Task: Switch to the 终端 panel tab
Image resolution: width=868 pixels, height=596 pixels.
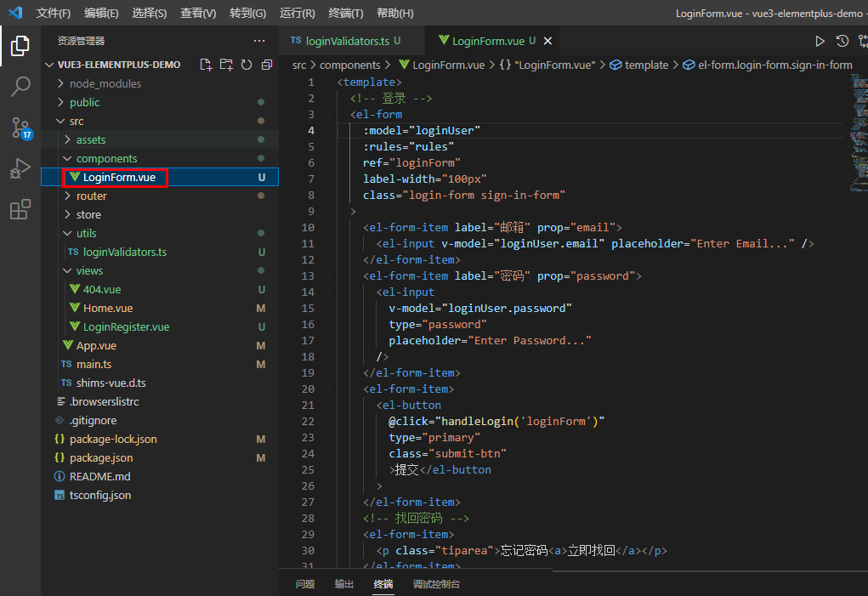Action: click(x=383, y=584)
